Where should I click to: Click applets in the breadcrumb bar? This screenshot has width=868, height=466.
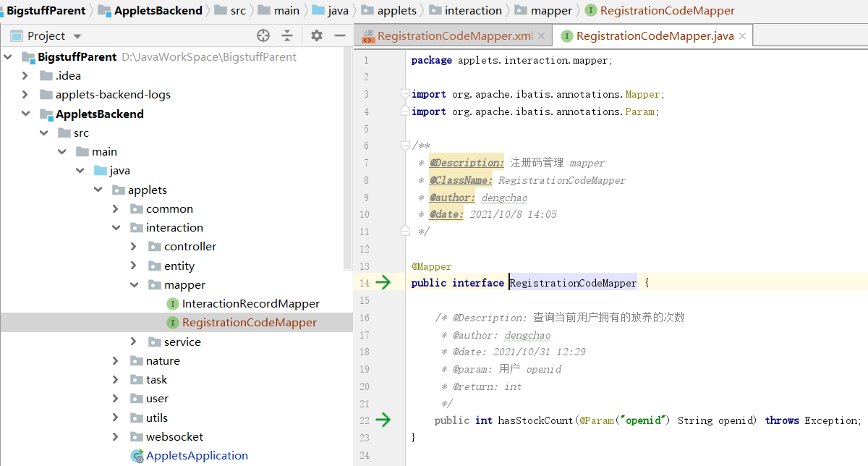(x=397, y=10)
